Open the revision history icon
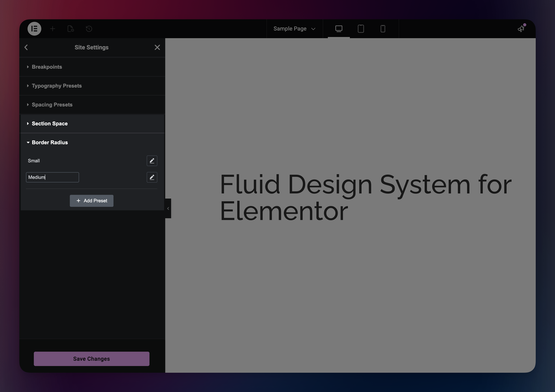Image resolution: width=555 pixels, height=392 pixels. [x=89, y=29]
